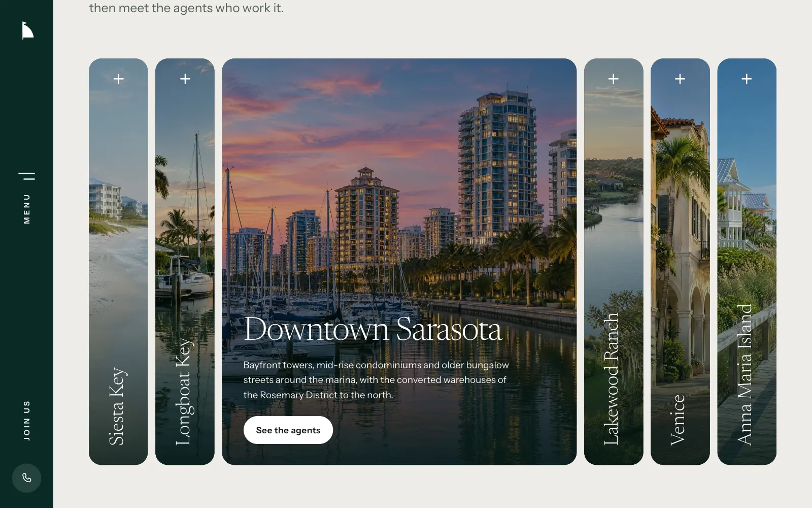Open the MENU label in sidebar
Image resolution: width=812 pixels, height=508 pixels.
coord(27,209)
